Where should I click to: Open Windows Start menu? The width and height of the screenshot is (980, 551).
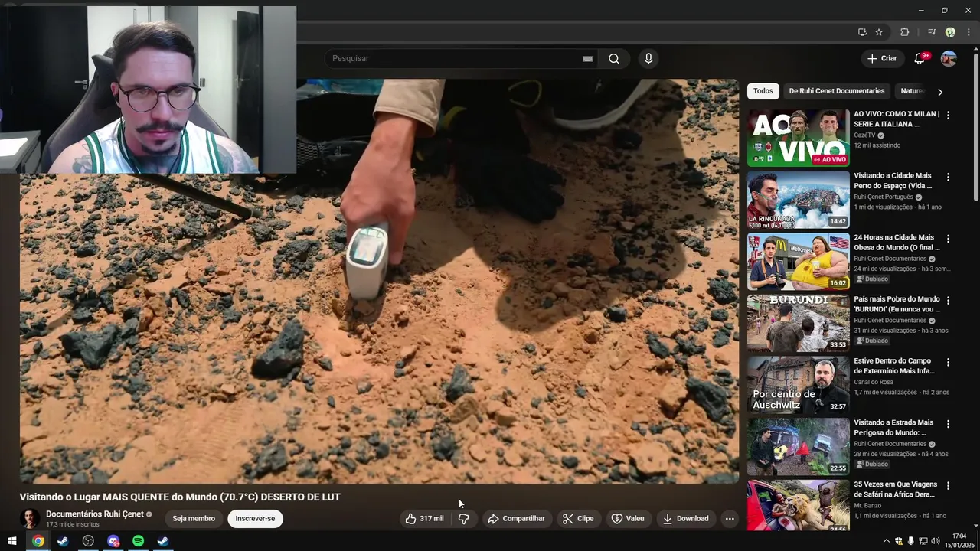[11, 541]
